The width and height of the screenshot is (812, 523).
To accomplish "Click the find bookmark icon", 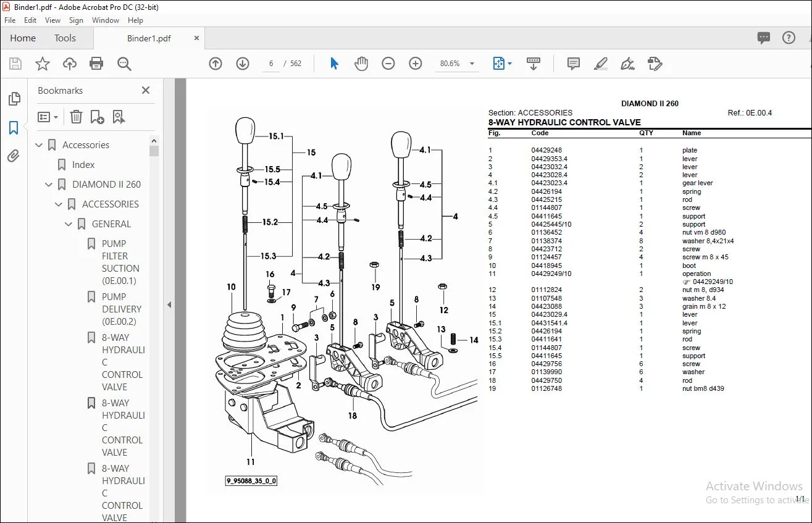I will click(x=119, y=117).
